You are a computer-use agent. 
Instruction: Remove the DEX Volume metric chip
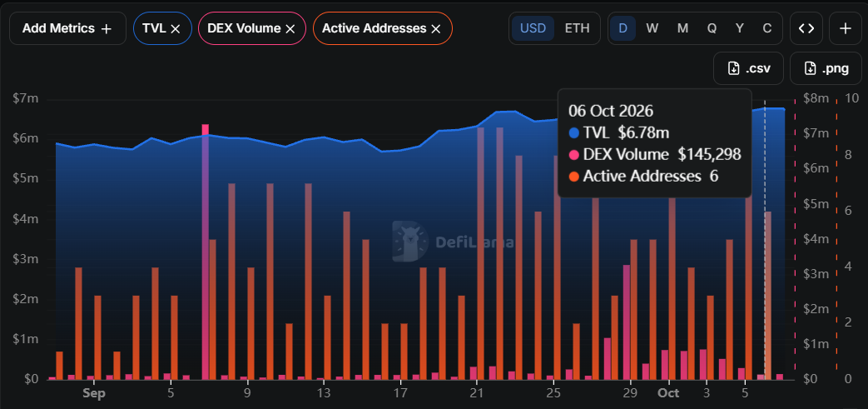point(290,29)
